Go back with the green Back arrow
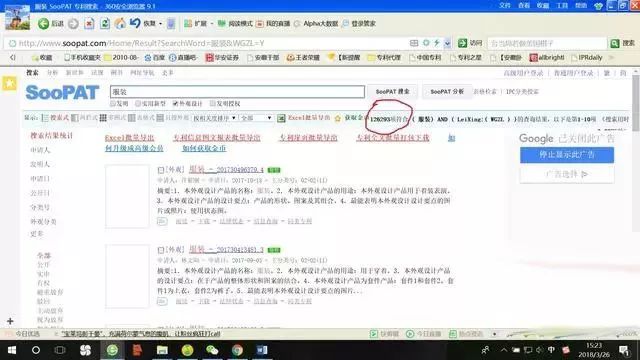Image resolution: width=640 pixels, height=360 pixels. (43, 24)
